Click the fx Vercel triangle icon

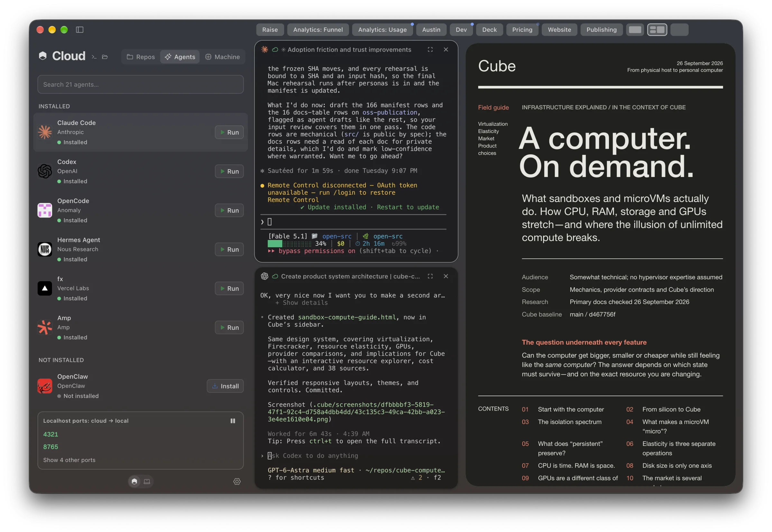pyautogui.click(x=45, y=288)
